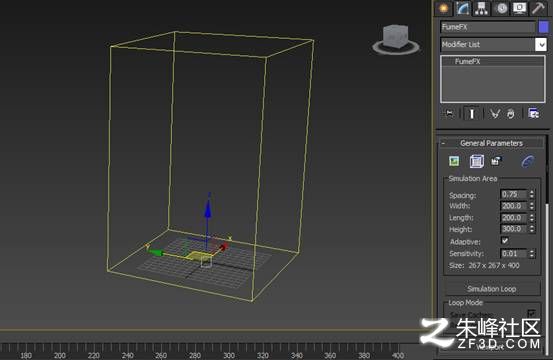Click the Simulation Loop button
This screenshot has width=553, height=360.
tap(492, 289)
